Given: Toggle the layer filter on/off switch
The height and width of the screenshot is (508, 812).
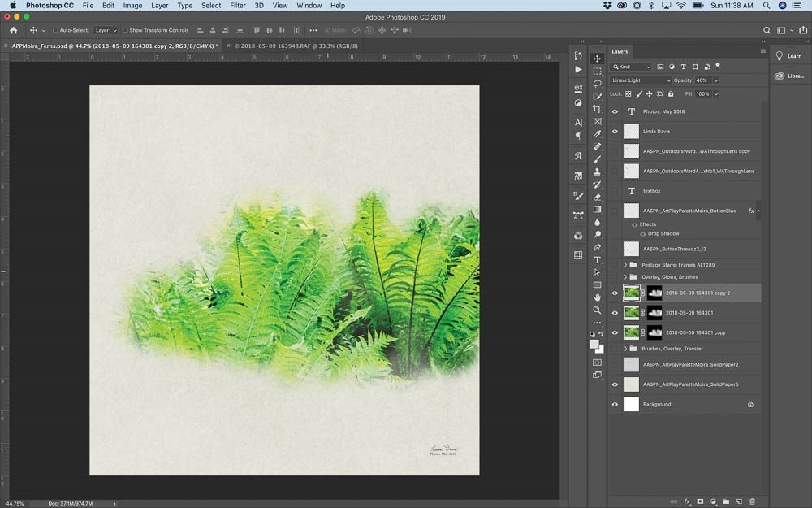Looking at the screenshot, I should coord(718,66).
